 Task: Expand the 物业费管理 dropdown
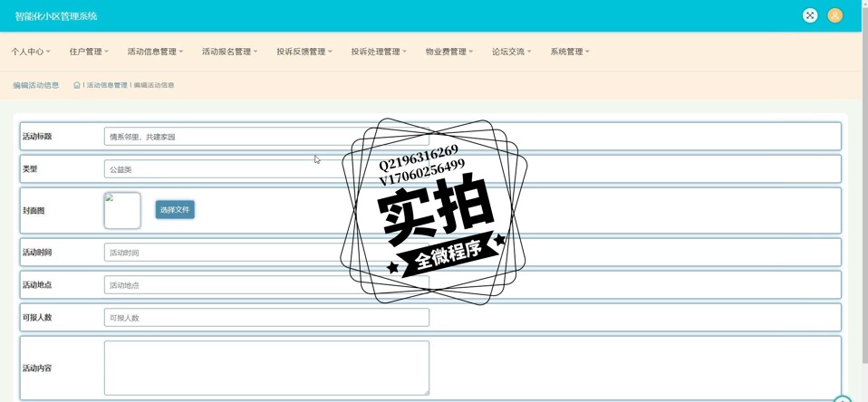449,52
